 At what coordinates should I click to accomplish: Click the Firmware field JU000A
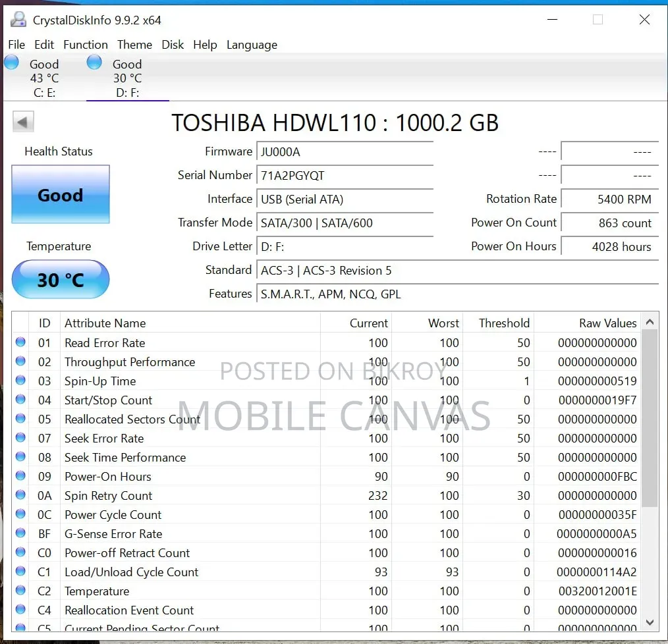click(345, 151)
